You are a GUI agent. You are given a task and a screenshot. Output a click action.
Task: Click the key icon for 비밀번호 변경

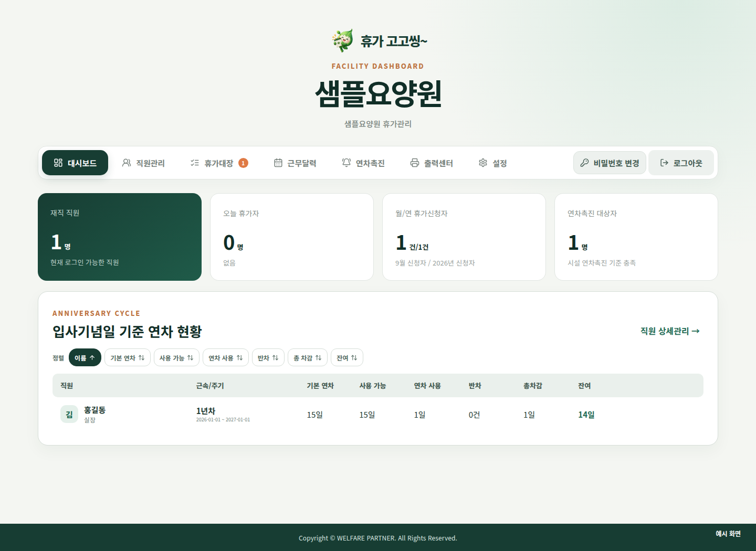click(584, 163)
